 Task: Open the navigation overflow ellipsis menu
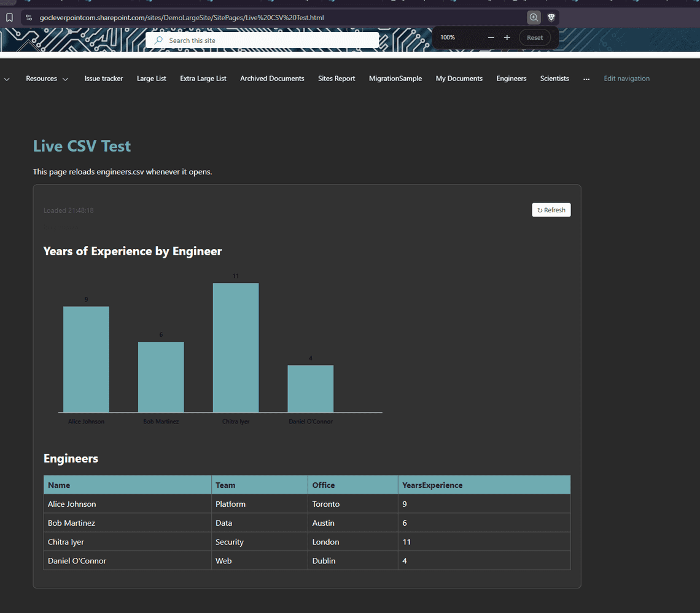[x=586, y=79]
